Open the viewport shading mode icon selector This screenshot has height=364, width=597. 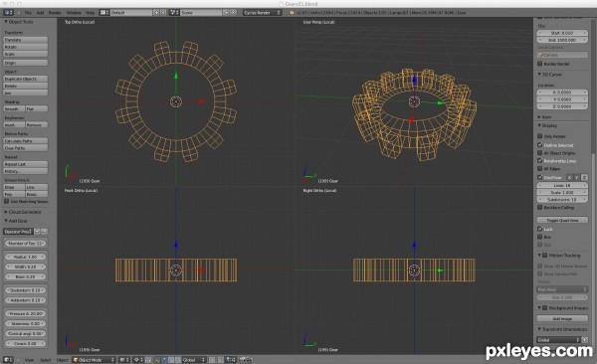click(x=124, y=360)
